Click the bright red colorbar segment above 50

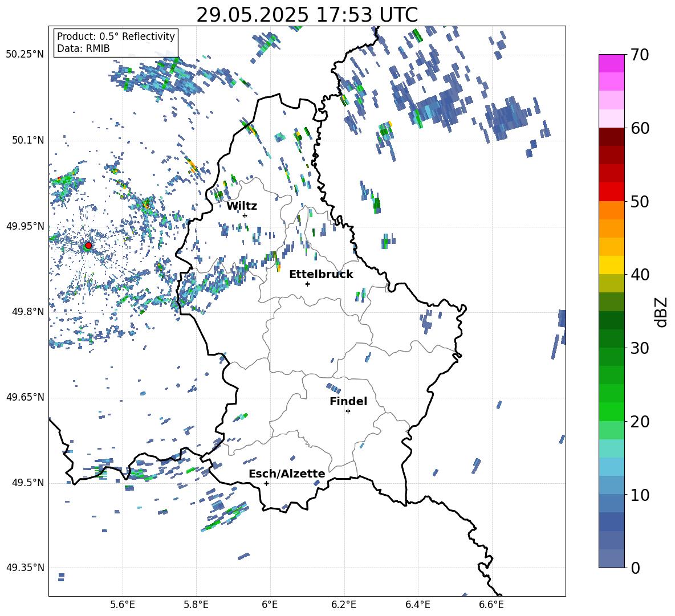[611, 192]
